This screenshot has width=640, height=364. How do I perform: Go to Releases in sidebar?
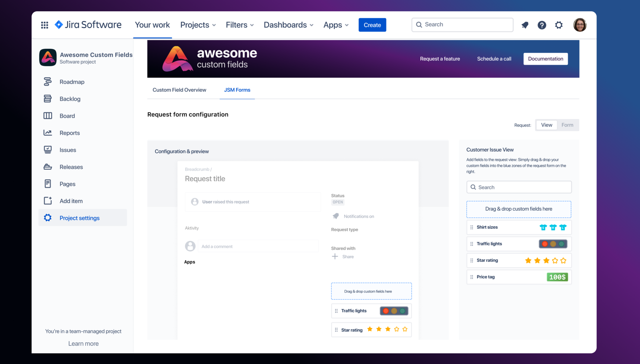(71, 167)
